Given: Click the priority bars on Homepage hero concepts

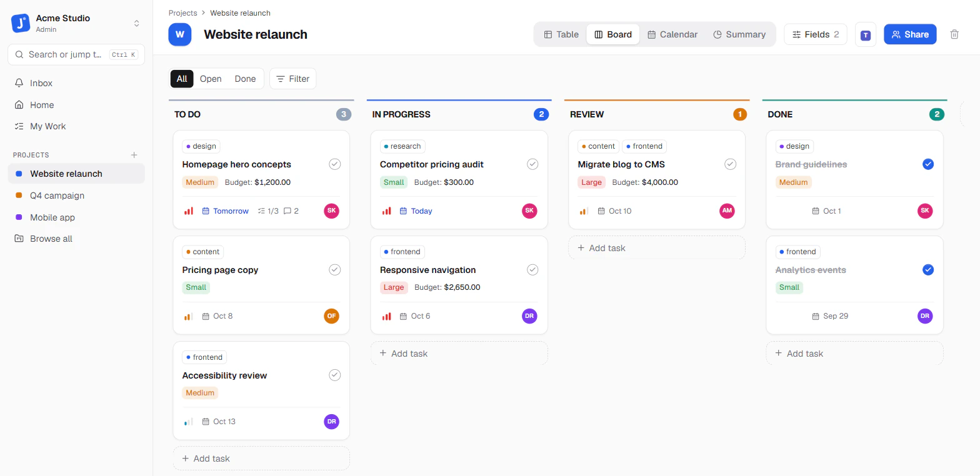Looking at the screenshot, I should [x=188, y=211].
